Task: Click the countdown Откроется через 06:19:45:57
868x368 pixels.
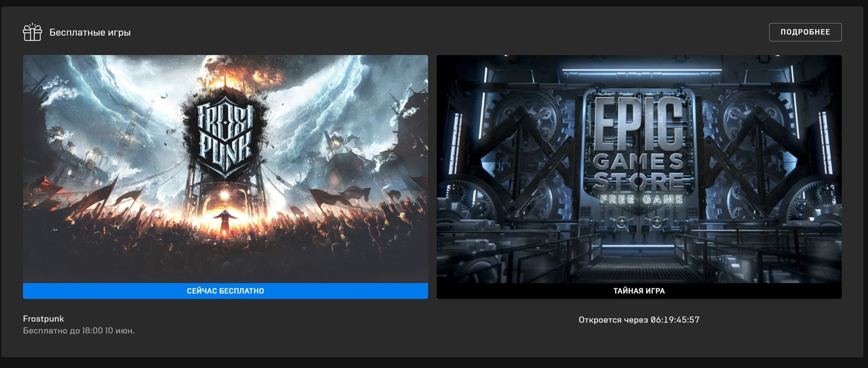Action: [639, 319]
